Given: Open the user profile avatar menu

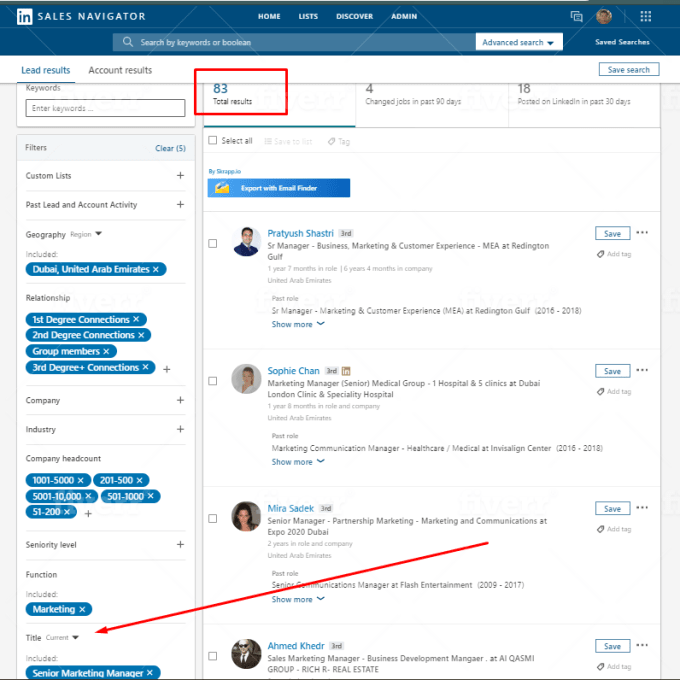Looking at the screenshot, I should [604, 16].
